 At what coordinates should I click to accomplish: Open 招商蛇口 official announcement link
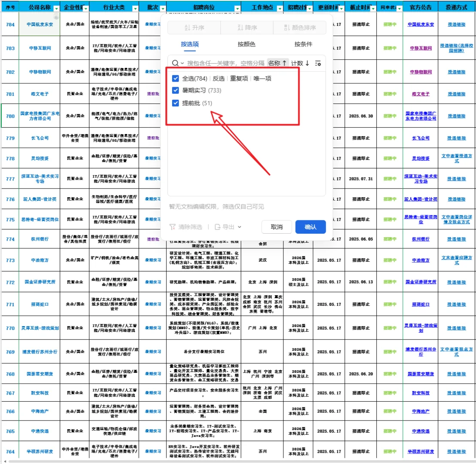point(421,305)
